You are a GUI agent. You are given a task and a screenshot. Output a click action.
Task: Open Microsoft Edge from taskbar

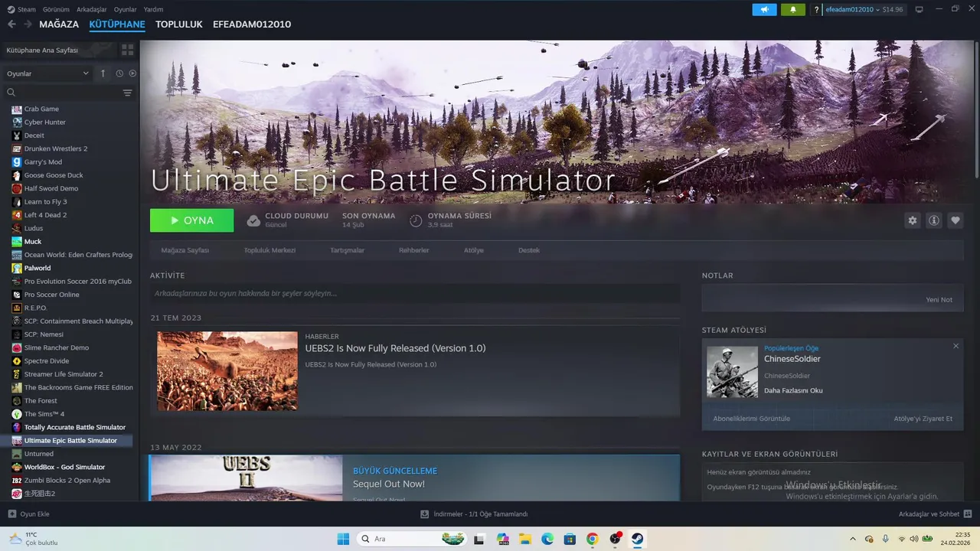(x=547, y=539)
